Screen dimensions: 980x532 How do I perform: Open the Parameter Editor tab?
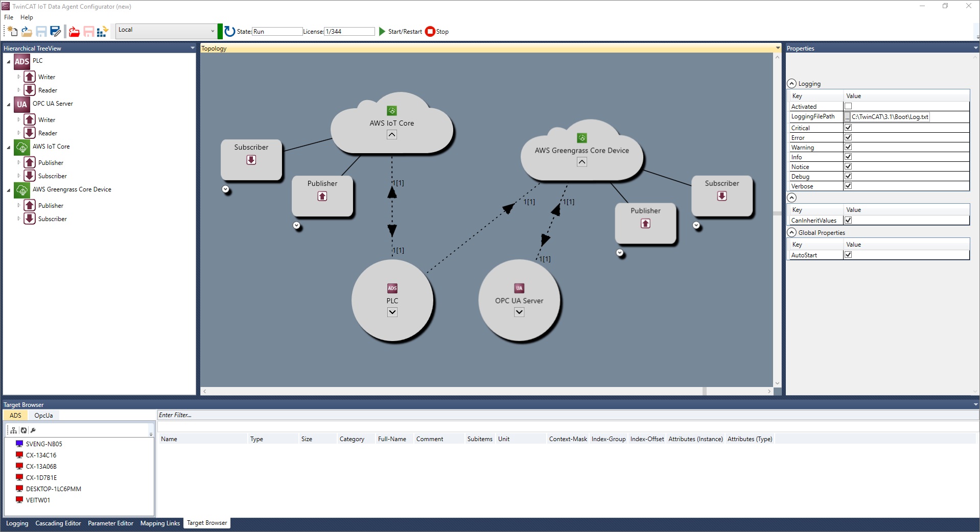[x=110, y=523]
